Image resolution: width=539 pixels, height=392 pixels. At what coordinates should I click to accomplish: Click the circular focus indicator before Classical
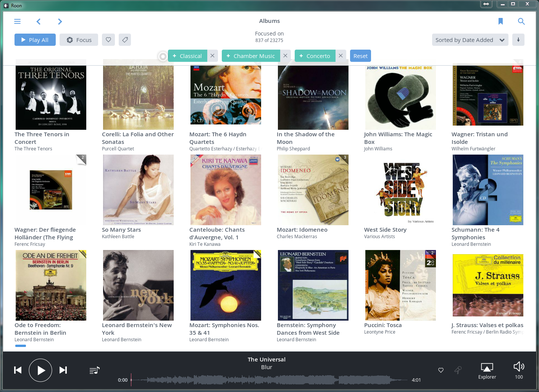pos(163,56)
